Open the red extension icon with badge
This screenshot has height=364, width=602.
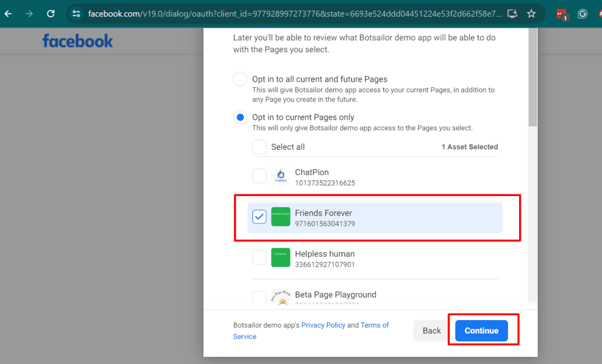562,14
